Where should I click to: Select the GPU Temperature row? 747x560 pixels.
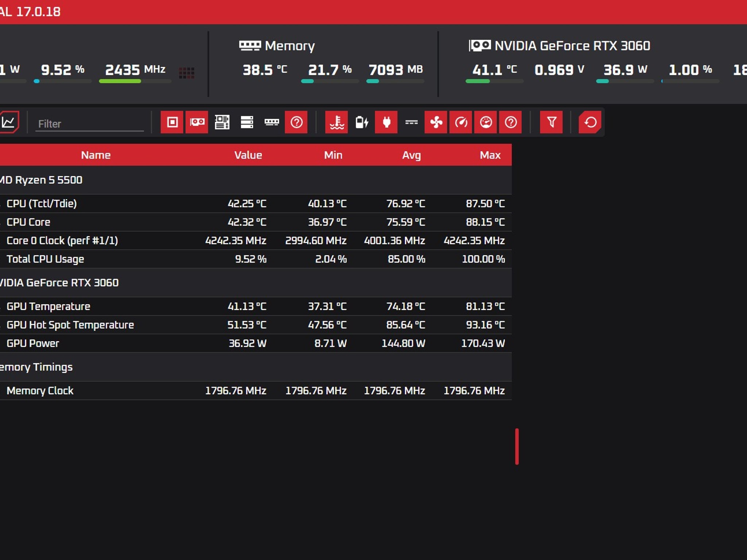(256, 306)
